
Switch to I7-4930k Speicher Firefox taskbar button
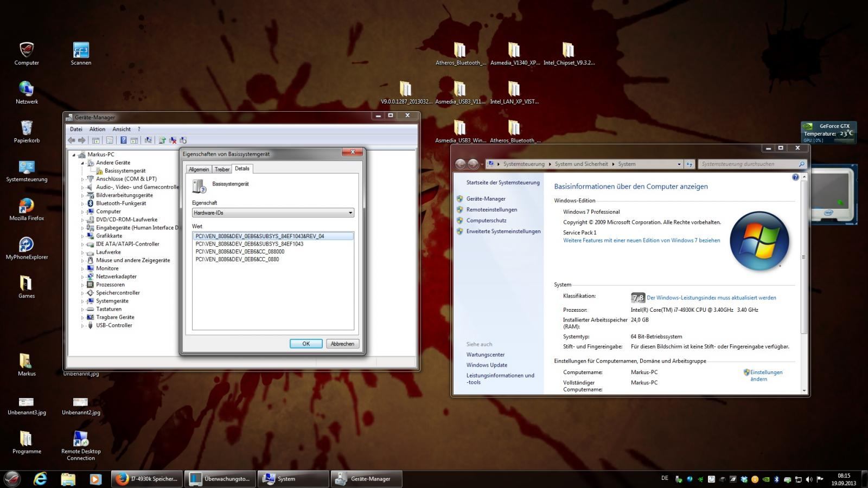(146, 479)
